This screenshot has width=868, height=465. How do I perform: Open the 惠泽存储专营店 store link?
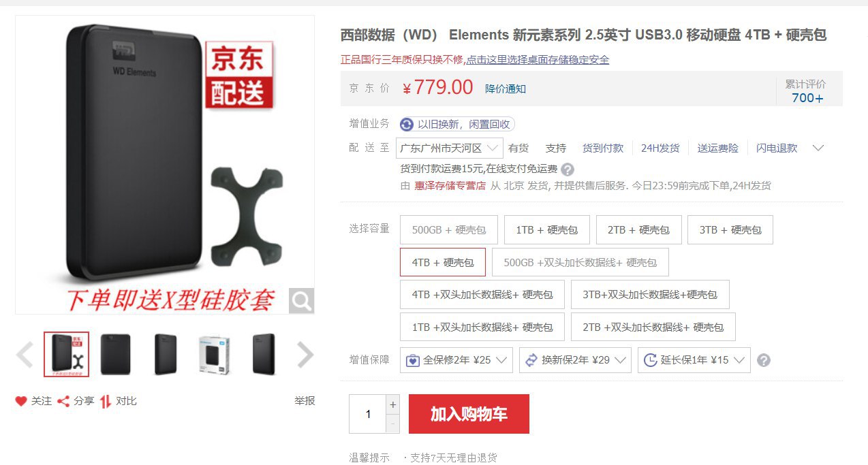[450, 186]
